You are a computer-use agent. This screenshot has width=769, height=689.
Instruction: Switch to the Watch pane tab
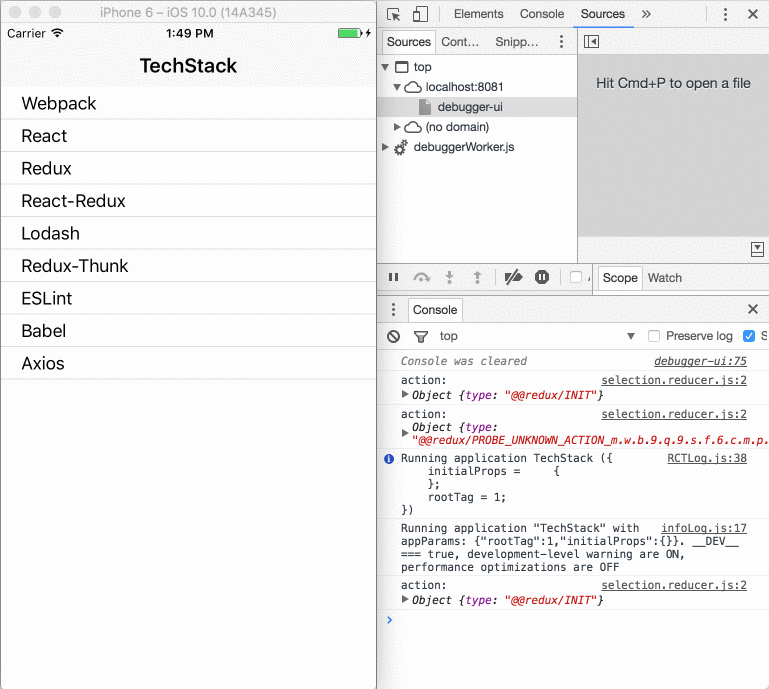[x=665, y=278]
